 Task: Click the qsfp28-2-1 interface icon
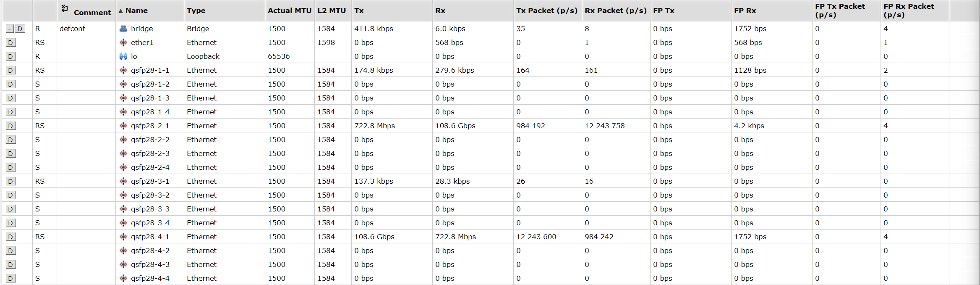123,126
